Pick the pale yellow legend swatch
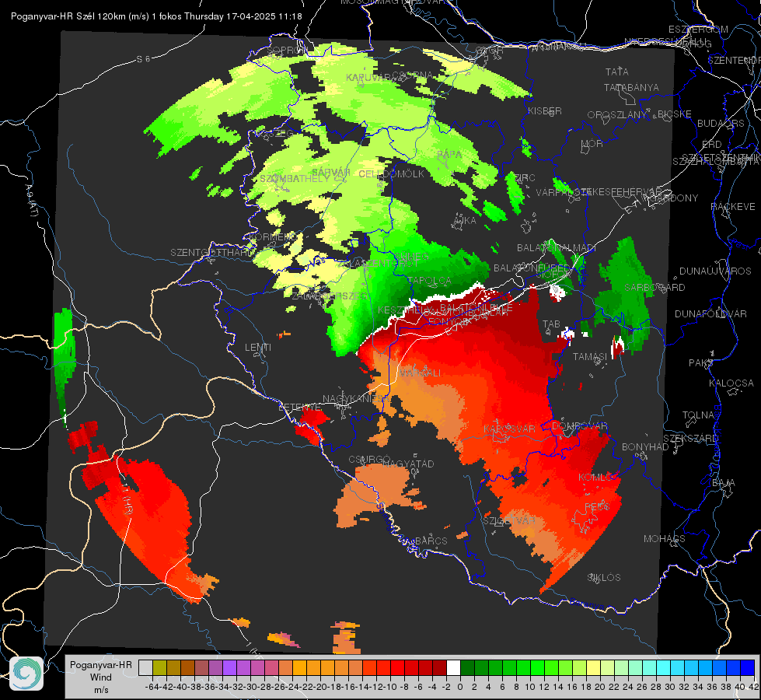 (594, 668)
